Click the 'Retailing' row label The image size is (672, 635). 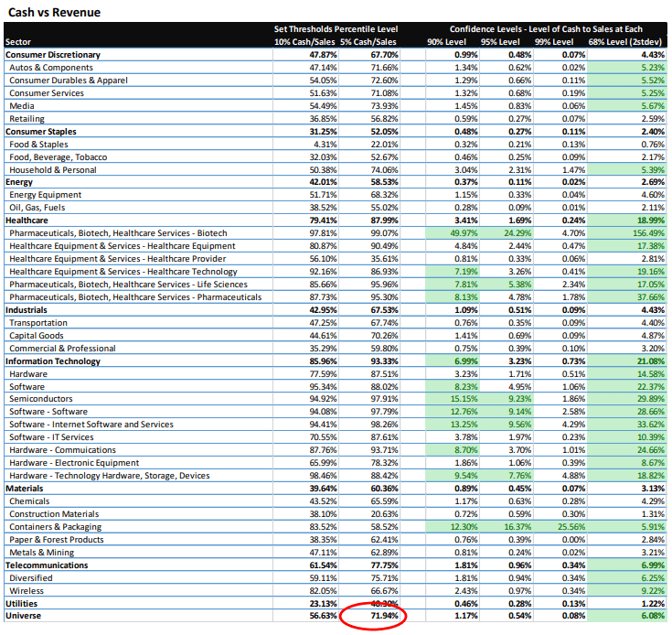click(27, 119)
